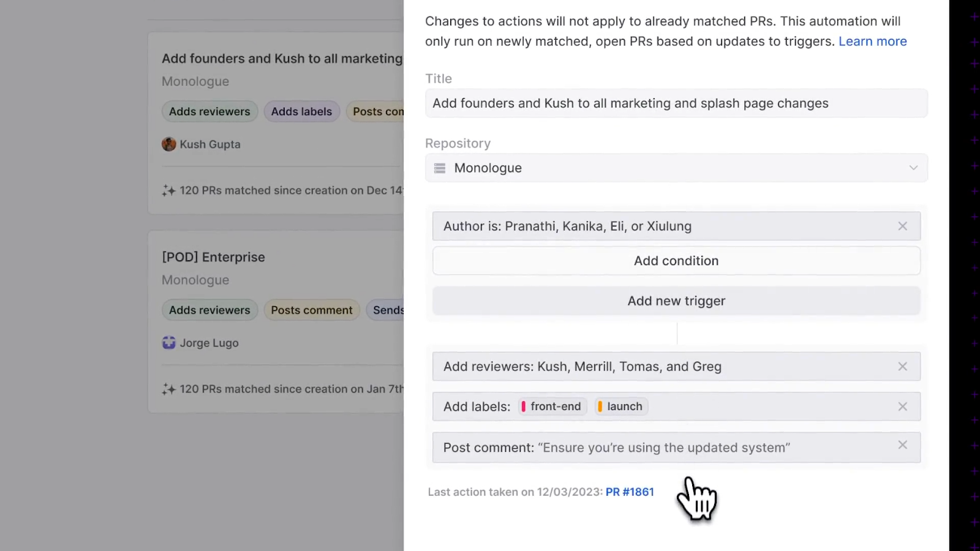Click the Monologue dropdown chevron

[x=913, y=168]
